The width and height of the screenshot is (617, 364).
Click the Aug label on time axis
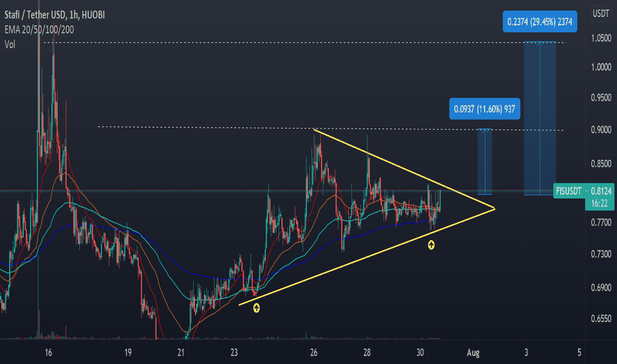473,353
